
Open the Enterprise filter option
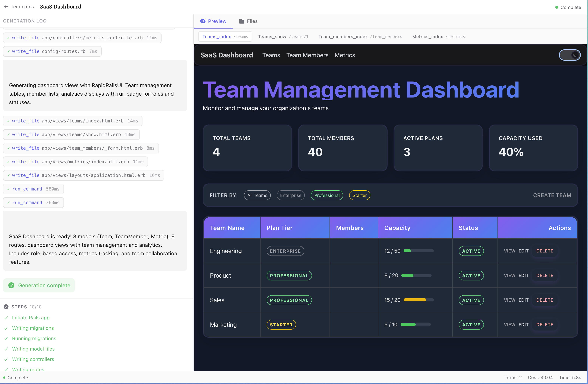click(291, 195)
